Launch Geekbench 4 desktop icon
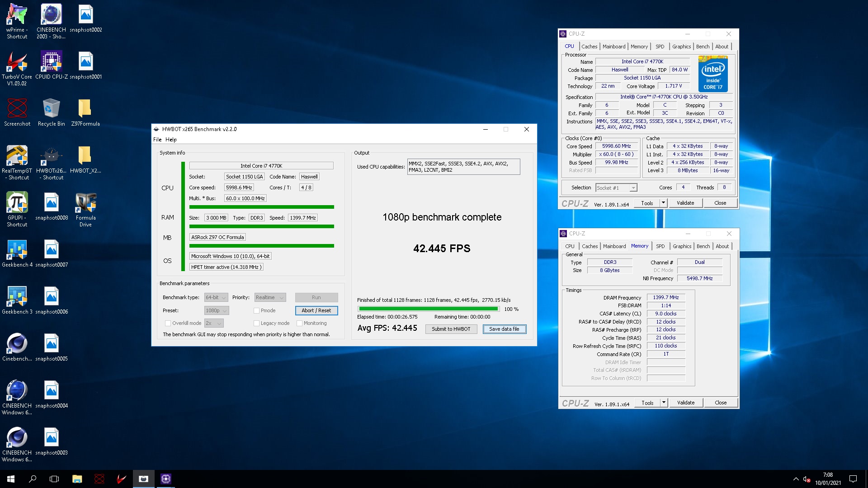The image size is (868, 488). (17, 253)
